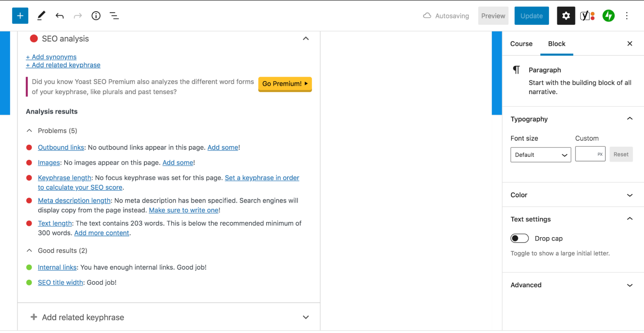This screenshot has height=333, width=644.
Task: Enable the Drop cap toggle
Action: coord(519,238)
